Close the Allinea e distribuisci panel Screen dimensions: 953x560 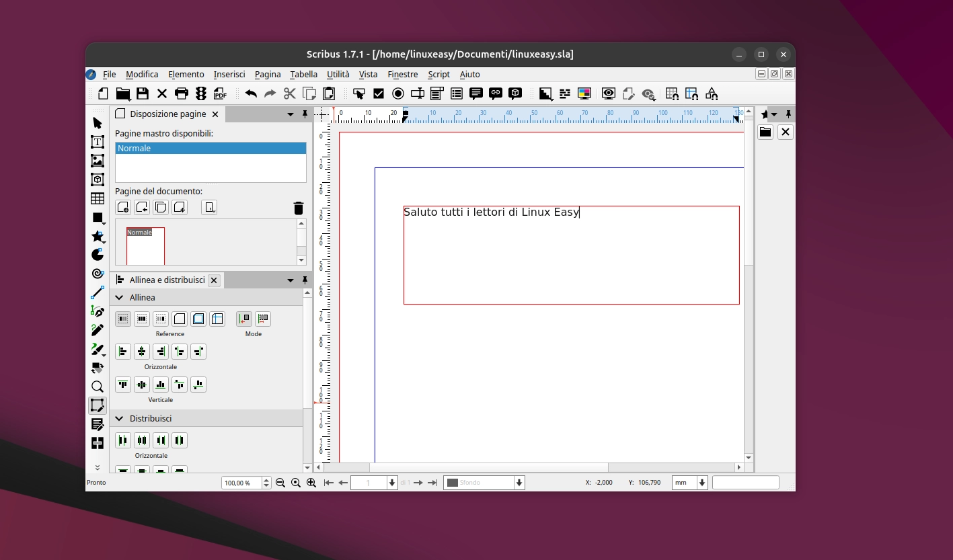pos(214,280)
